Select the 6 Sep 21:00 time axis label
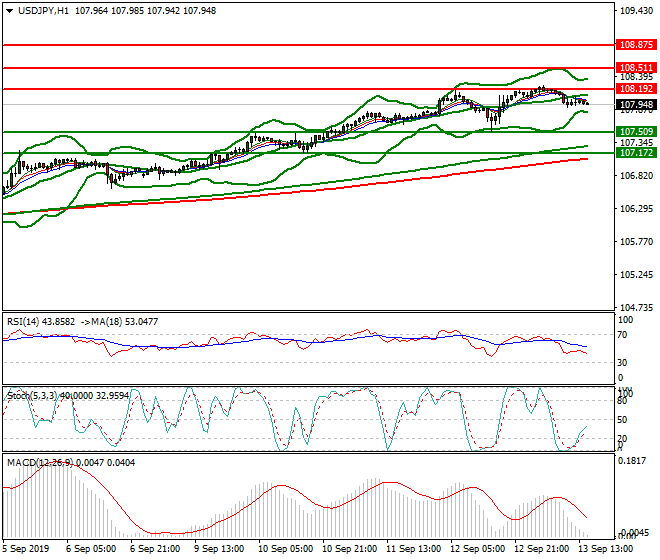The height and width of the screenshot is (560, 660). click(x=155, y=549)
